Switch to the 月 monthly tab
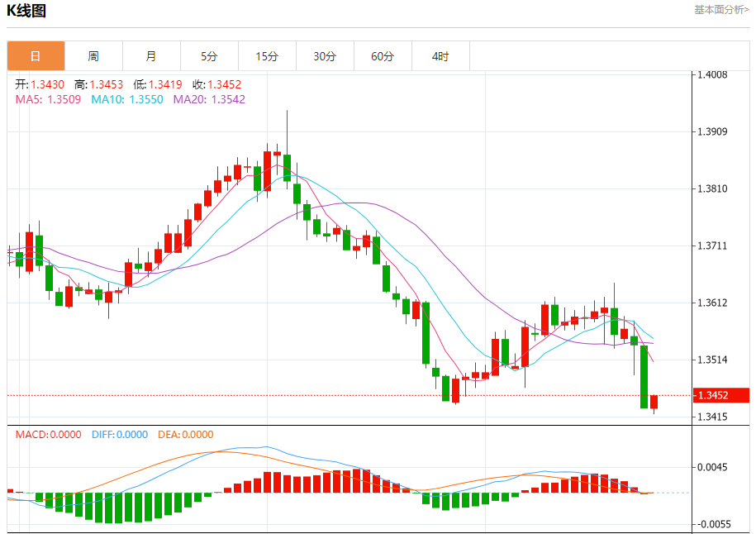This screenshot has height=534, width=756. 151,56
